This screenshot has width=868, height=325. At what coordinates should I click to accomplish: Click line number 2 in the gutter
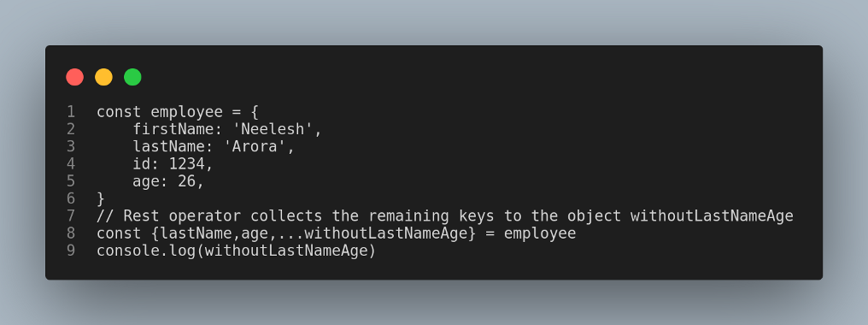click(71, 129)
